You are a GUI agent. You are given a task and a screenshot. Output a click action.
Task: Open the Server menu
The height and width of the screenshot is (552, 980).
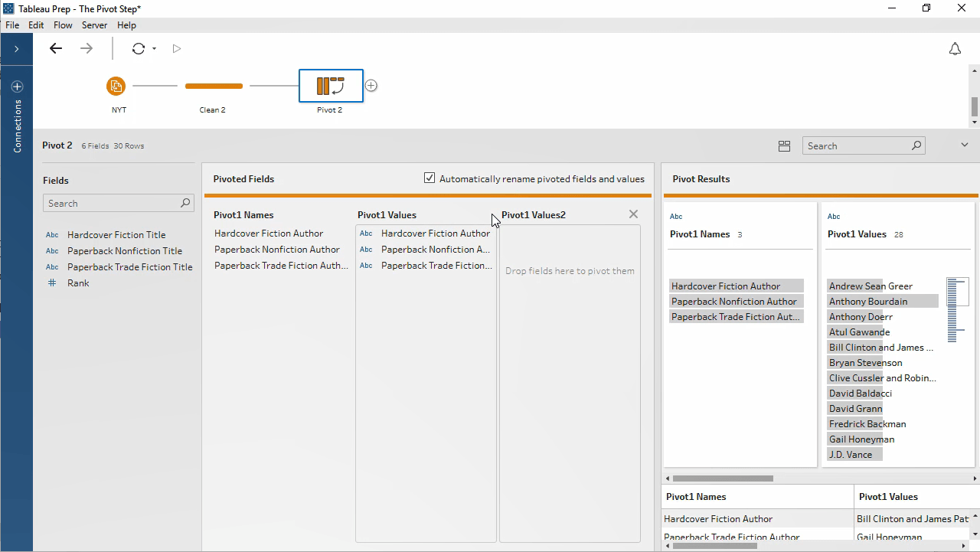(94, 25)
